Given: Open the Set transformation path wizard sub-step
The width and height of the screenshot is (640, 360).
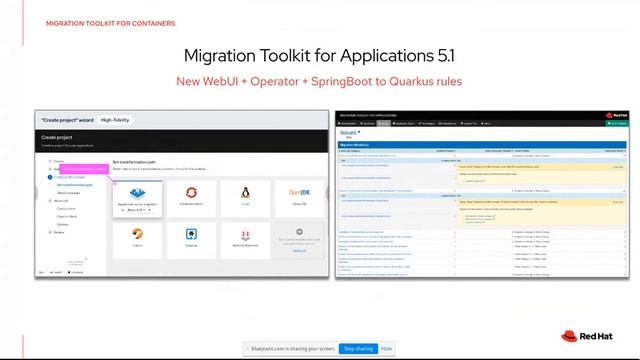Looking at the screenshot, I should pos(75,185).
